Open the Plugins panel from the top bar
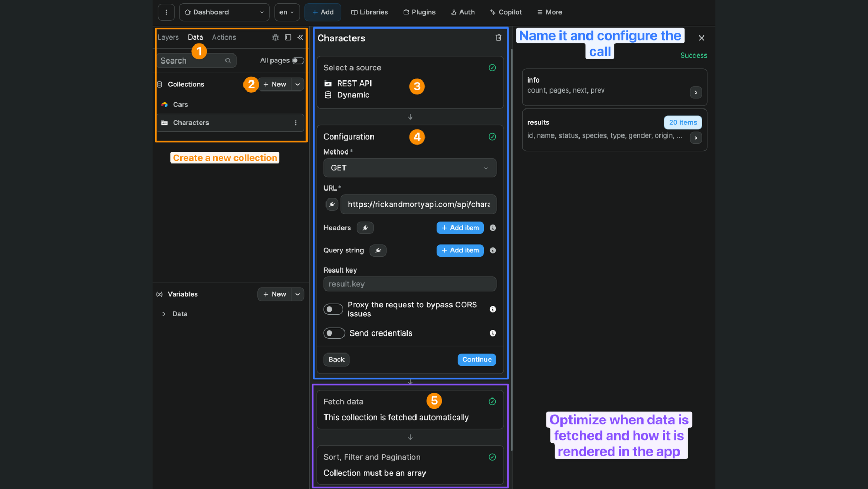The image size is (868, 489). point(419,12)
